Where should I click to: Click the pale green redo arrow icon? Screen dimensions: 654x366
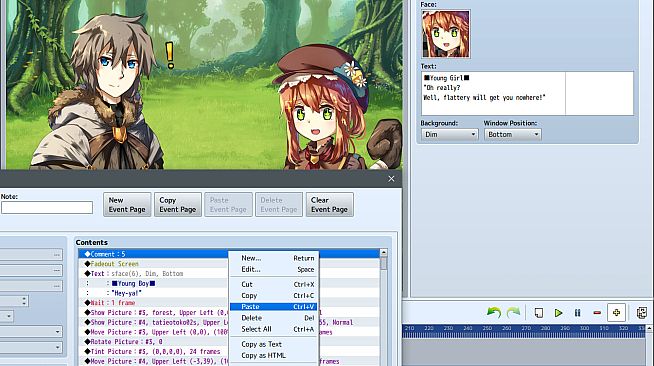click(x=513, y=312)
